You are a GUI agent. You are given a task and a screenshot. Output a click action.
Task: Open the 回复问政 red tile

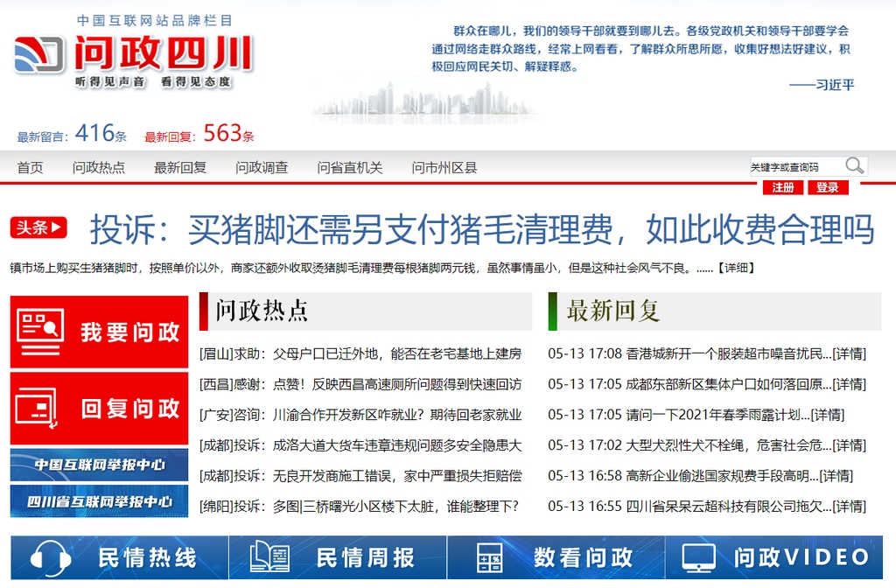99,409
